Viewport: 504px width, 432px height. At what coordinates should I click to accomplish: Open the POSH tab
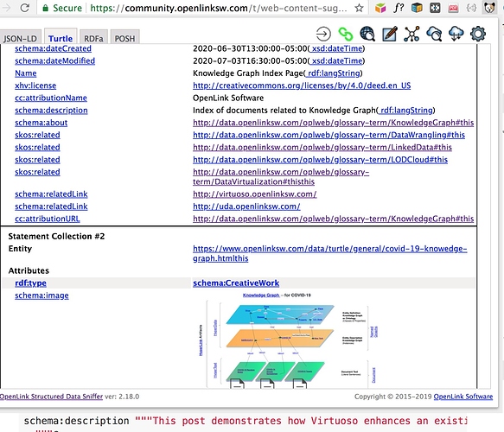tap(124, 38)
